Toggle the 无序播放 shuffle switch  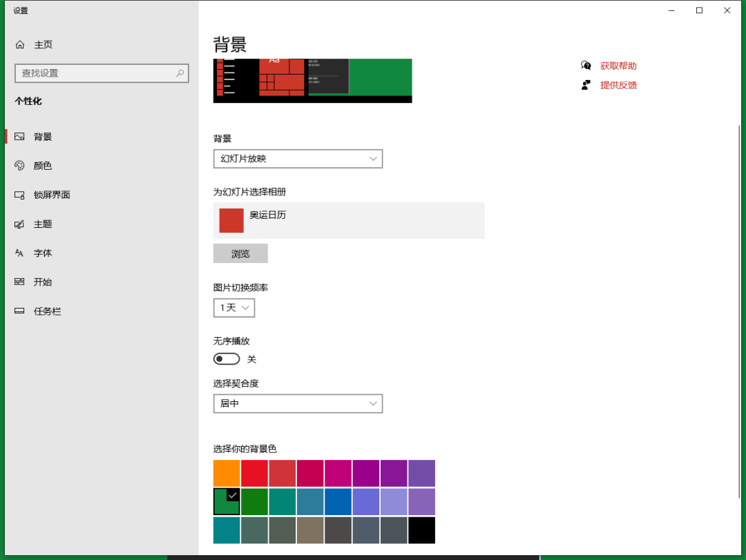pyautogui.click(x=227, y=359)
